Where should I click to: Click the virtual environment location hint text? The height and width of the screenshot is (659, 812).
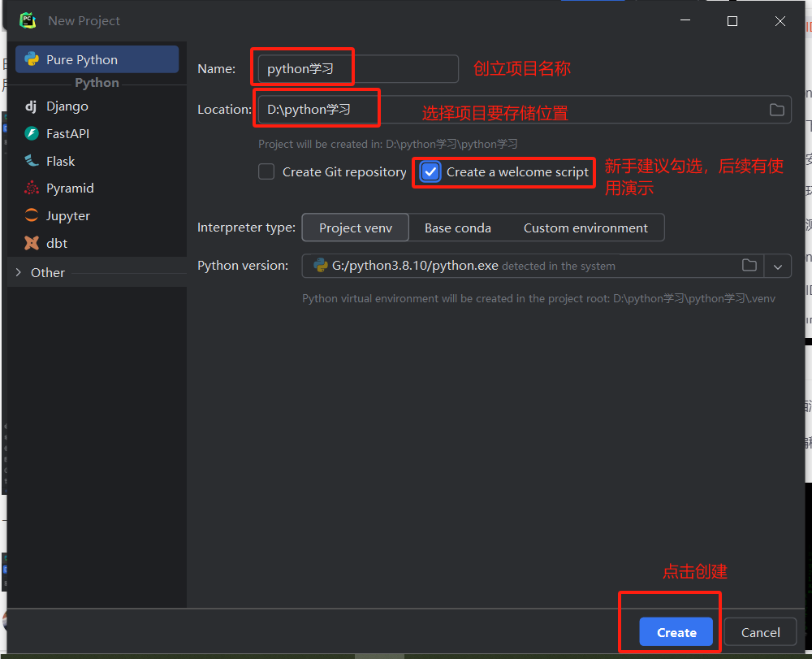point(538,298)
